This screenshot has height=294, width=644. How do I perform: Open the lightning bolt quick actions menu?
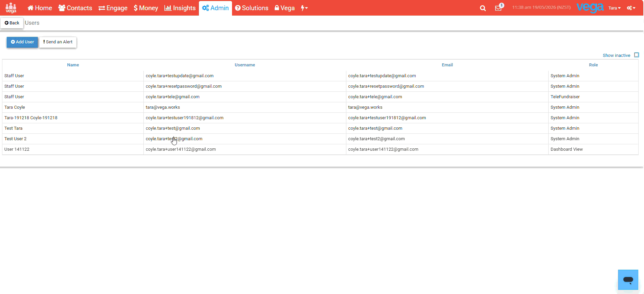pyautogui.click(x=304, y=8)
